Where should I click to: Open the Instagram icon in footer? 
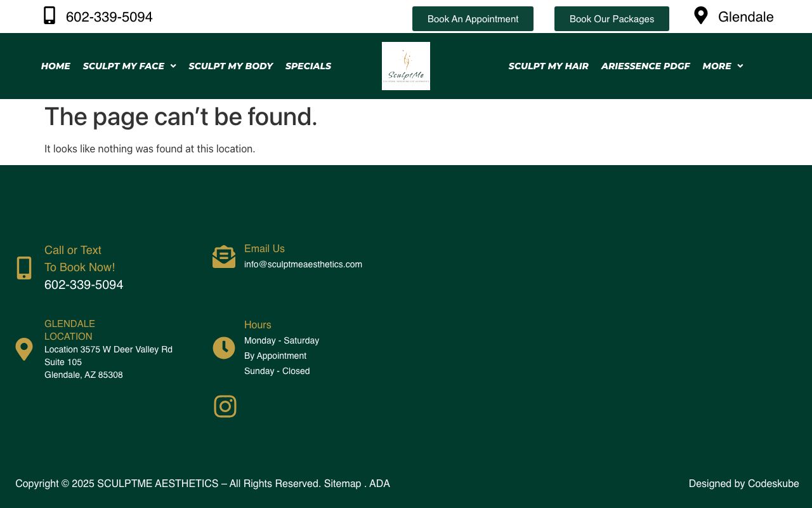(225, 406)
